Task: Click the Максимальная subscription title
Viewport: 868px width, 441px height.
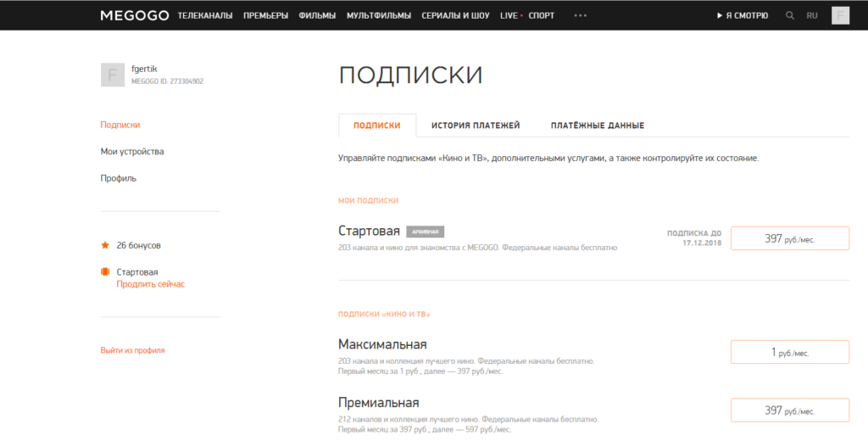Action: pos(382,344)
